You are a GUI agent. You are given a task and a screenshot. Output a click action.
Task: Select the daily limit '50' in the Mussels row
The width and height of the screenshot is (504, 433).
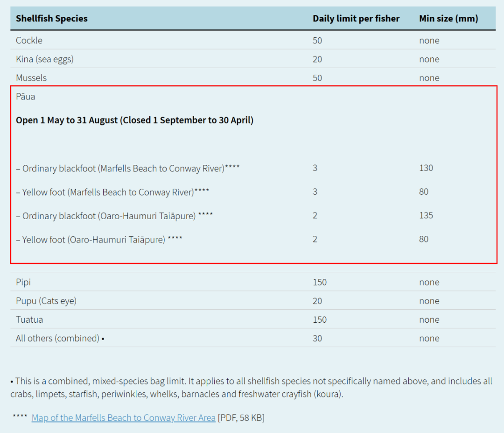point(317,78)
